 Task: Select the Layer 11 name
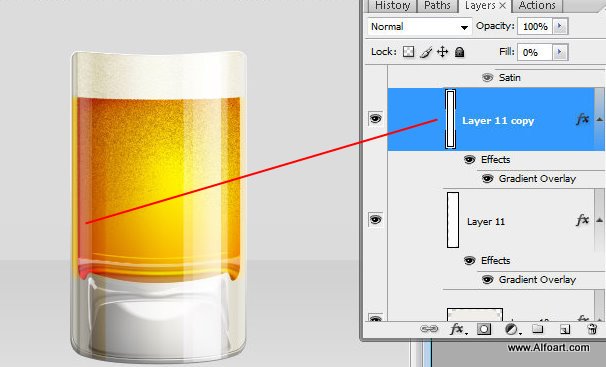486,222
